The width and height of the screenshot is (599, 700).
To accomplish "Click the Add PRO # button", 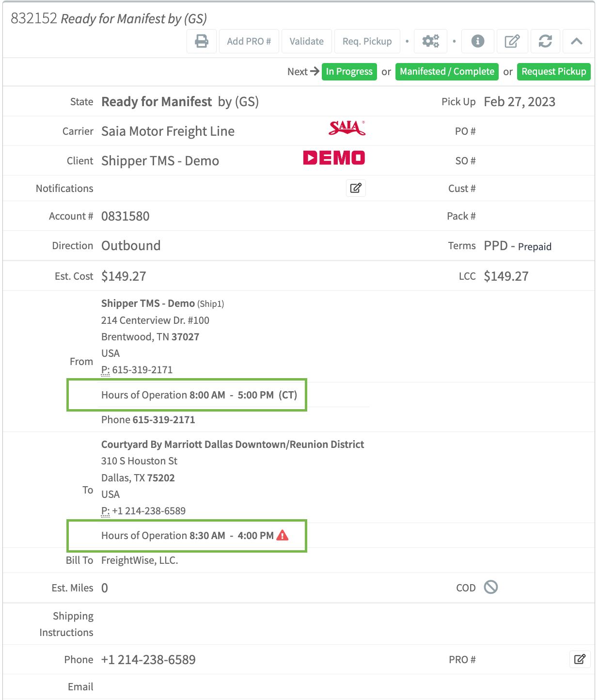I will pos(249,41).
